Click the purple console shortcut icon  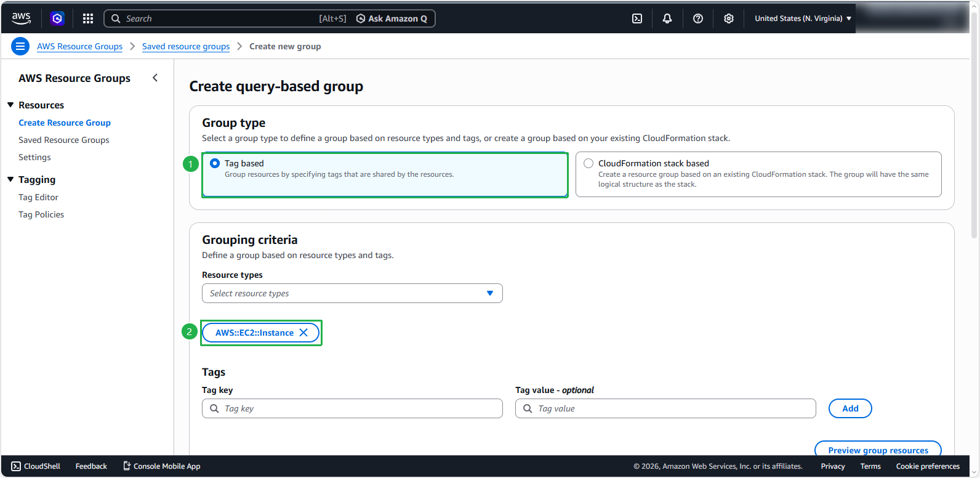(57, 18)
